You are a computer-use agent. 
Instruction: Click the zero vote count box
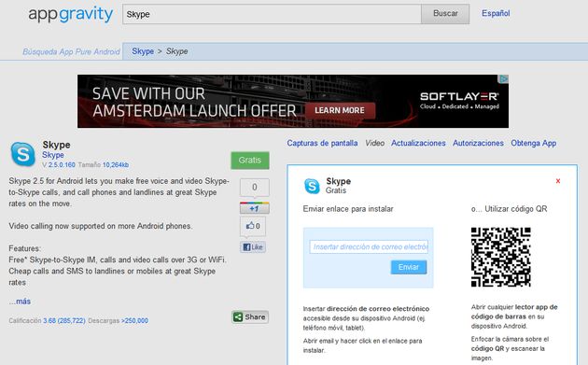(255, 188)
